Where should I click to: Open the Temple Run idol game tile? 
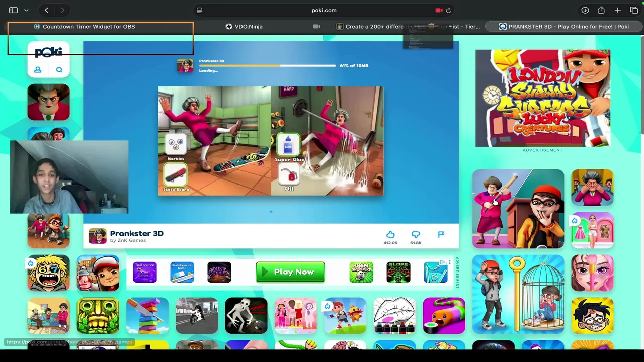click(x=98, y=316)
